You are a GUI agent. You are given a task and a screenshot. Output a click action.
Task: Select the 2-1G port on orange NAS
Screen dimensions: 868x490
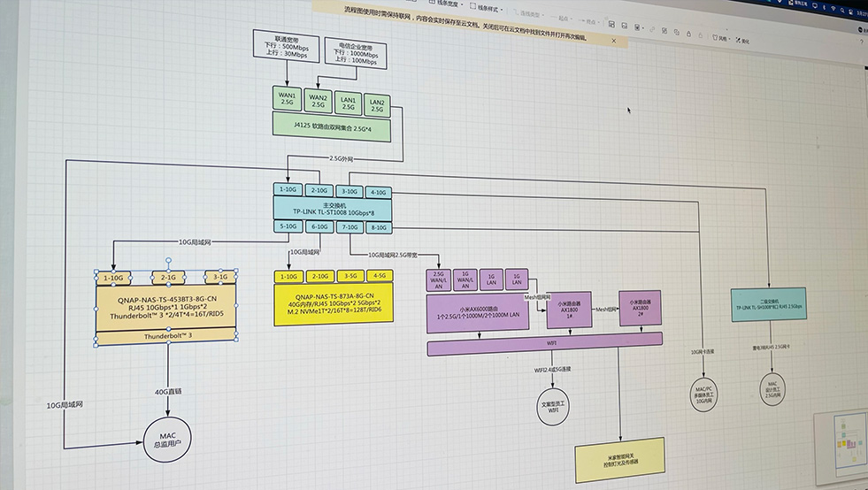(x=168, y=278)
